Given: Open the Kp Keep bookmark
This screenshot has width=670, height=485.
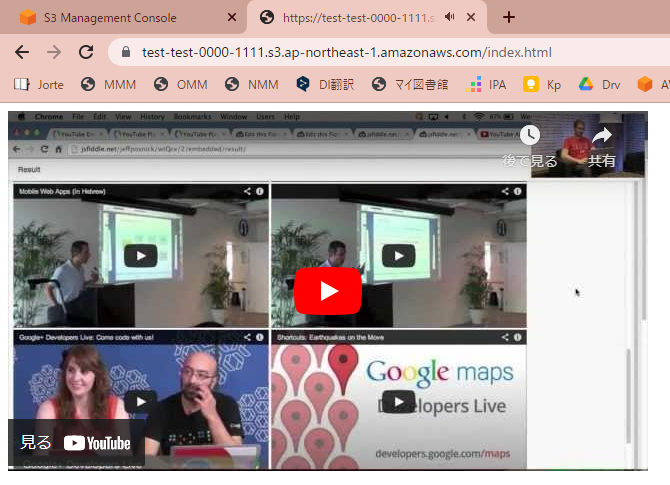Looking at the screenshot, I should (542, 85).
